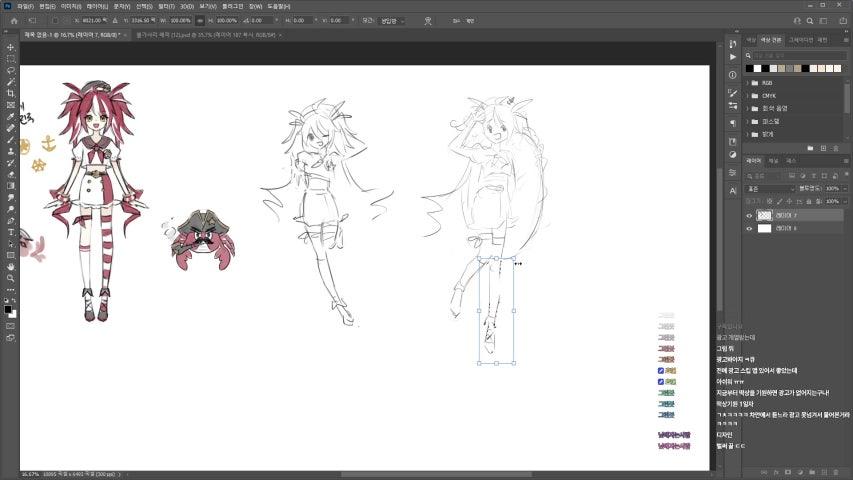Screen dimensions: 853x480
Task: Pick the white swatch in swatches row
Action: tap(760, 68)
